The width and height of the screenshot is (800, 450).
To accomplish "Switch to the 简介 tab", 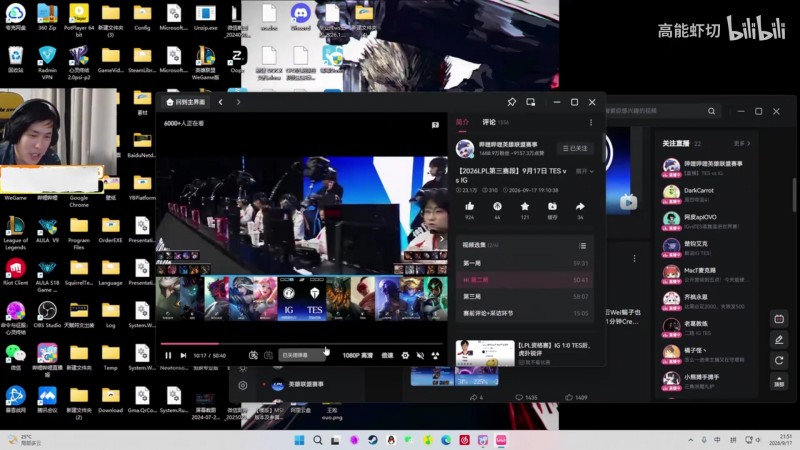I will pos(462,122).
